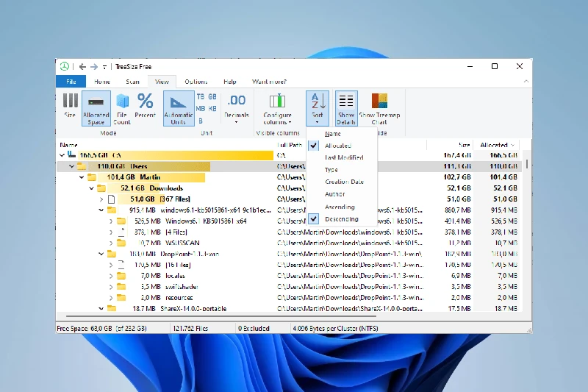The height and width of the screenshot is (392, 588).
Task: Open the Want more? tab
Action: [x=269, y=82]
